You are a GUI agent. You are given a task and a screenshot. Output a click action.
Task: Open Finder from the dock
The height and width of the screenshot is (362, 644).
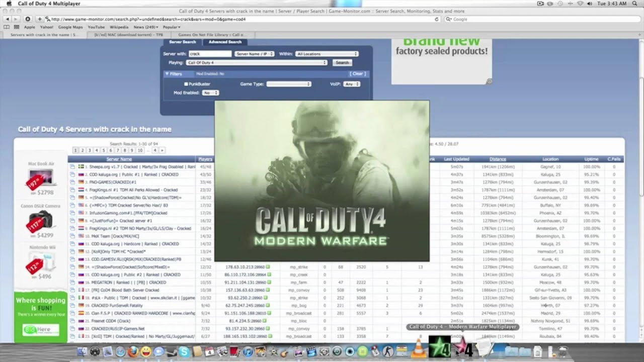coord(82,351)
